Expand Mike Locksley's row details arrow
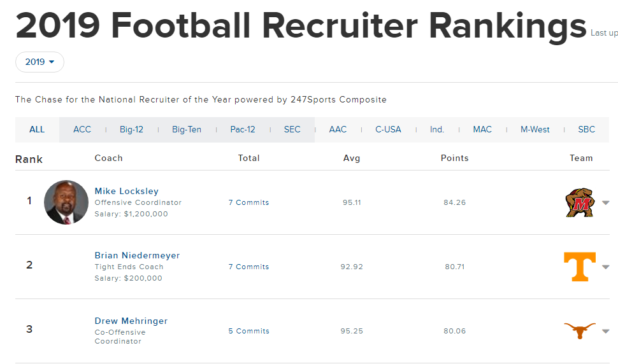 point(605,203)
